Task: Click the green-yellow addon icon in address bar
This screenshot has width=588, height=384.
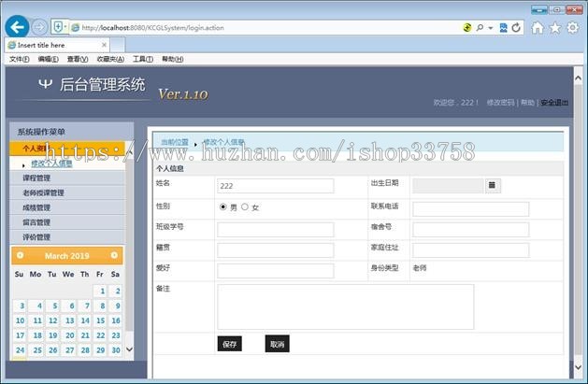Action: click(467, 27)
